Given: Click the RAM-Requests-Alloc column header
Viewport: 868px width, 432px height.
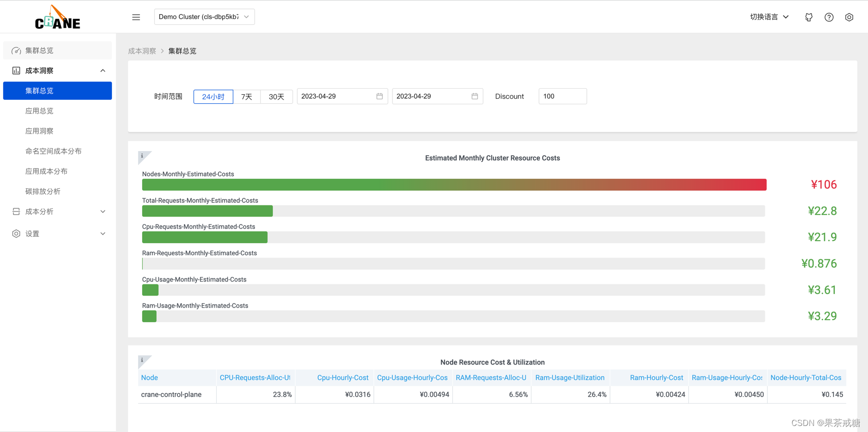Looking at the screenshot, I should [492, 378].
